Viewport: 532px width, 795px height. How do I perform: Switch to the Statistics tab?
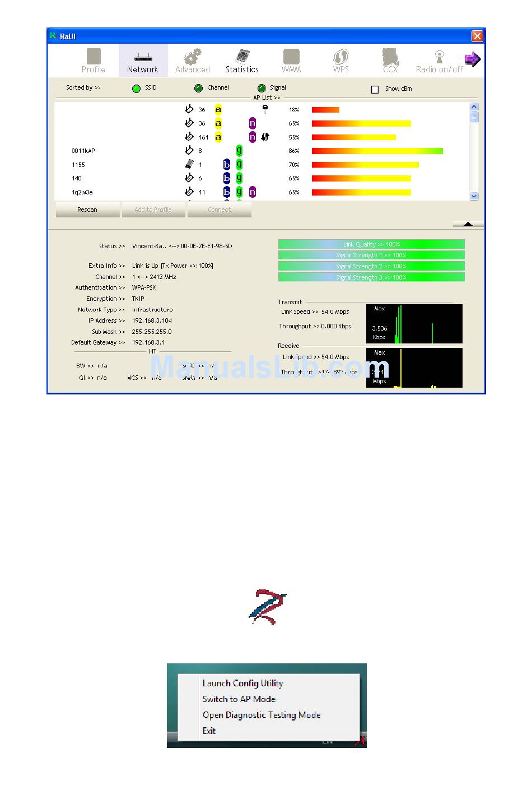coord(242,61)
